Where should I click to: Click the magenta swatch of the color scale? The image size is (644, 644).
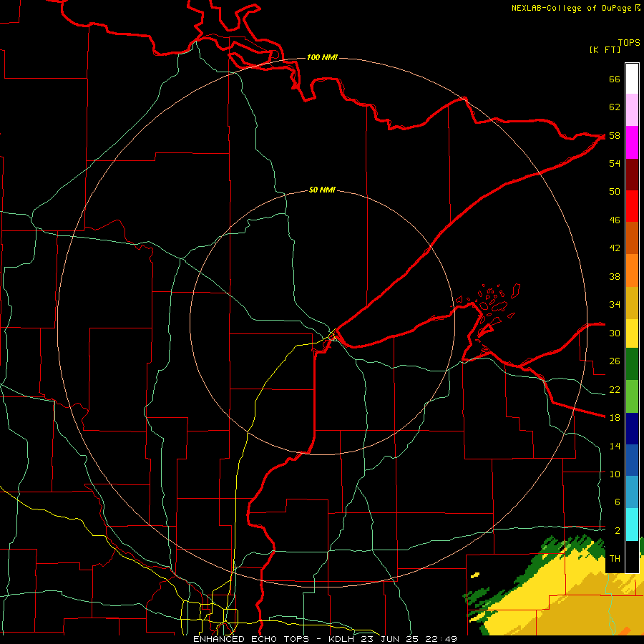click(x=632, y=142)
